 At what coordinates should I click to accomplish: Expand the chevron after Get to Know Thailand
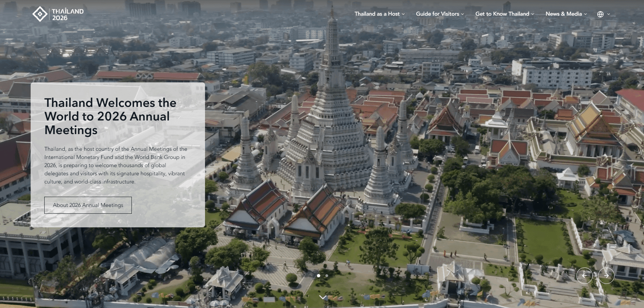533,14
